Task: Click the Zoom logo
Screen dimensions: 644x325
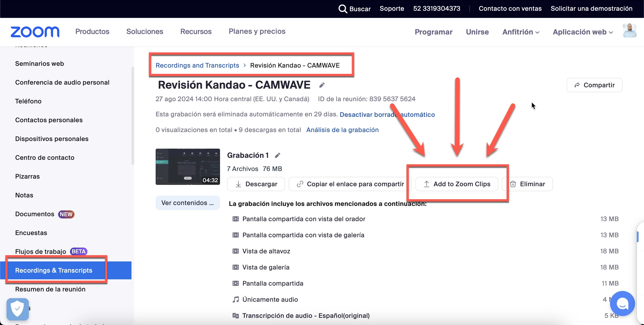Action: pos(35,32)
